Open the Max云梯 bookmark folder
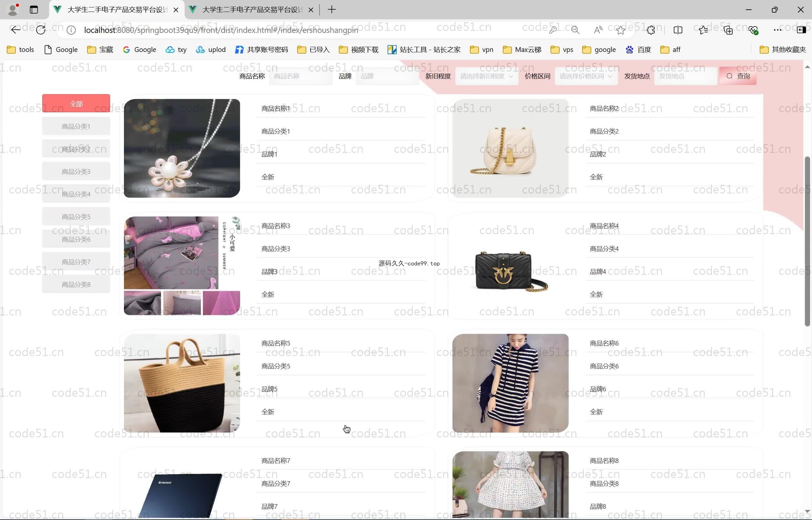The width and height of the screenshot is (812, 520). coord(522,50)
